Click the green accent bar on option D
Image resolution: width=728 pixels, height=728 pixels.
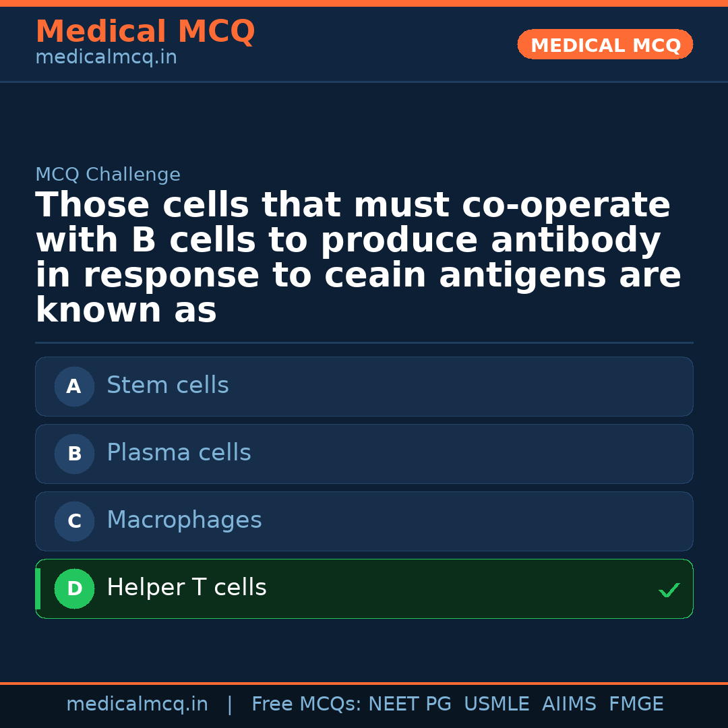[x=38, y=589]
